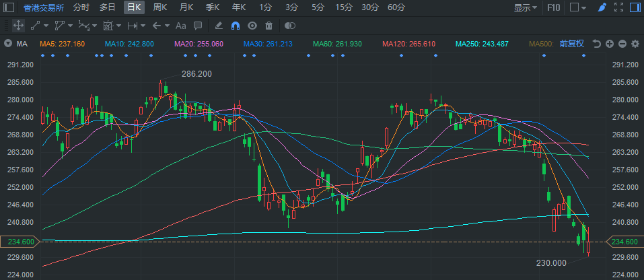
Task: Choose the text annotation Aa tool
Action: pyautogui.click(x=180, y=26)
